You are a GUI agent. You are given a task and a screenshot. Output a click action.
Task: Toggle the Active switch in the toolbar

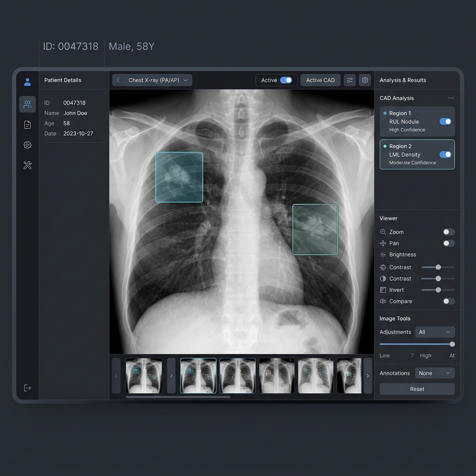286,80
